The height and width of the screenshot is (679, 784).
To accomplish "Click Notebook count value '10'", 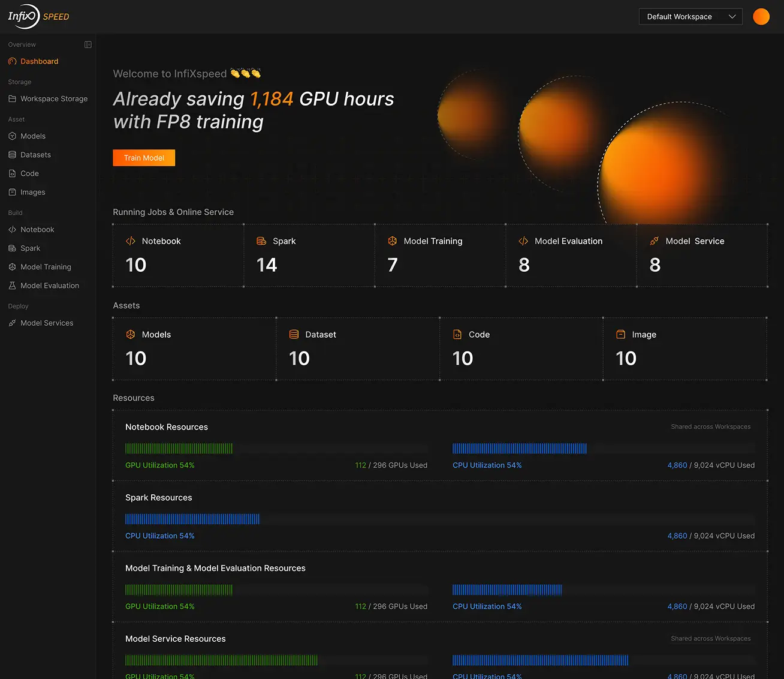I will pos(136,265).
